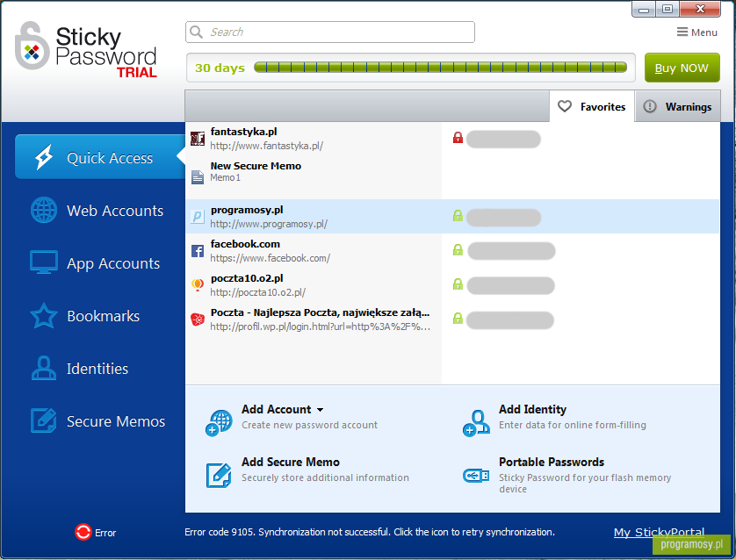Click the Identities sidebar label

[x=97, y=369]
